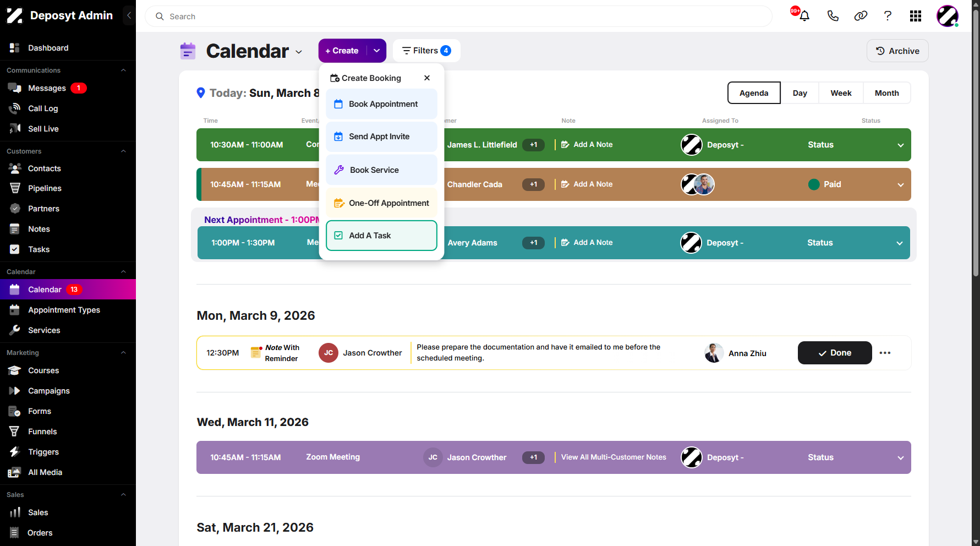This screenshot has height=546, width=980.
Task: Collapse the Communications sidebar section
Action: [123, 70]
